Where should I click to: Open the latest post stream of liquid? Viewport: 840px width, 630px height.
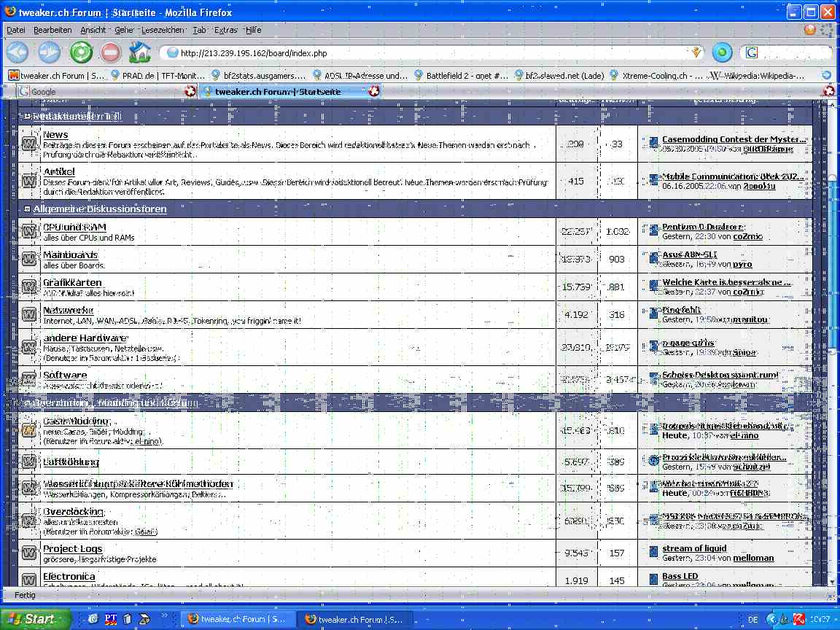[694, 548]
